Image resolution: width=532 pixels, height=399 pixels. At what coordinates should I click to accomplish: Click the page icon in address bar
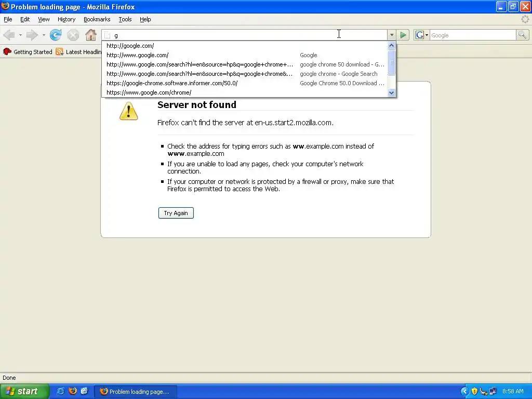pyautogui.click(x=107, y=35)
